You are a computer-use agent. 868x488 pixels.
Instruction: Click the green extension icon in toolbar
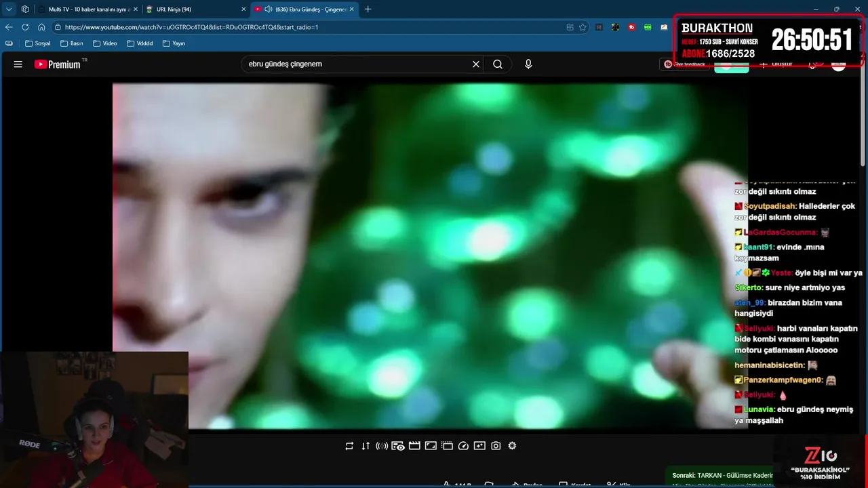point(648,27)
